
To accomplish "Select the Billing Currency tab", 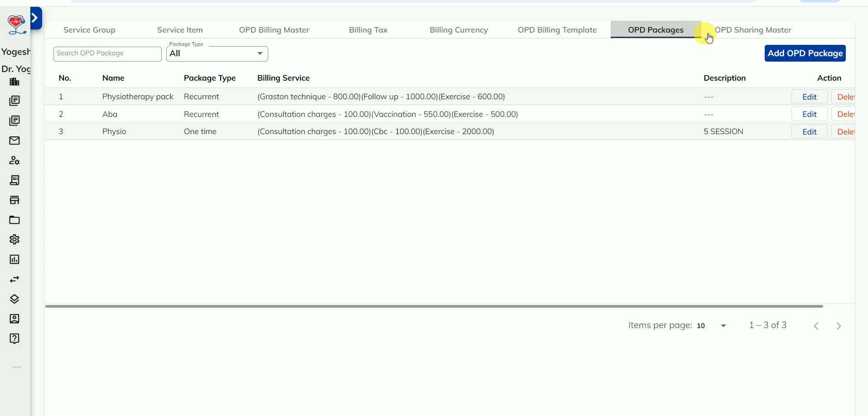I will pos(458,29).
